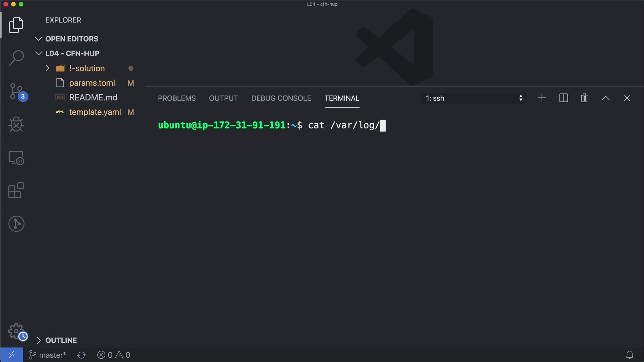Screen dimensions: 644x362
Task: Open the Manage gear menu
Action: (16, 331)
